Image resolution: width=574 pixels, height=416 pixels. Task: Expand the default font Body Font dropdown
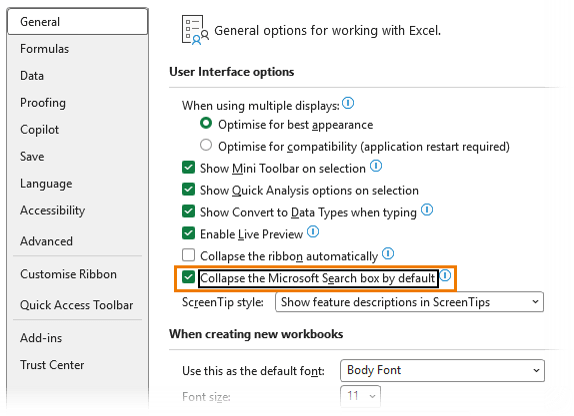pos(442,371)
